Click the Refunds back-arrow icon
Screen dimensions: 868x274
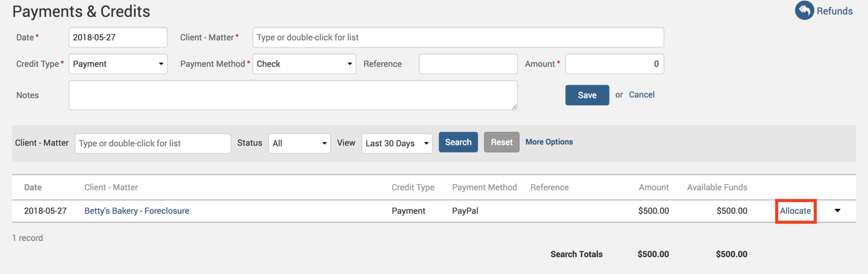(x=804, y=11)
